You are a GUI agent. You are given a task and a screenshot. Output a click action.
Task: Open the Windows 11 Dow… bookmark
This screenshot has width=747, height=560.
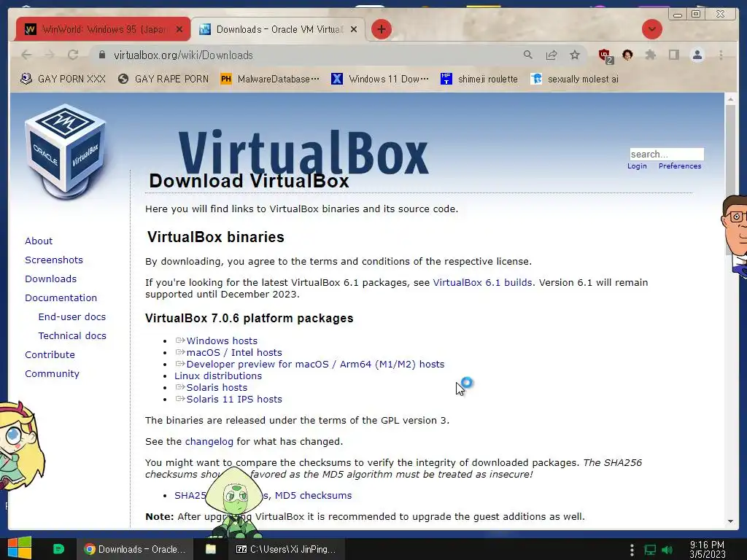click(380, 79)
